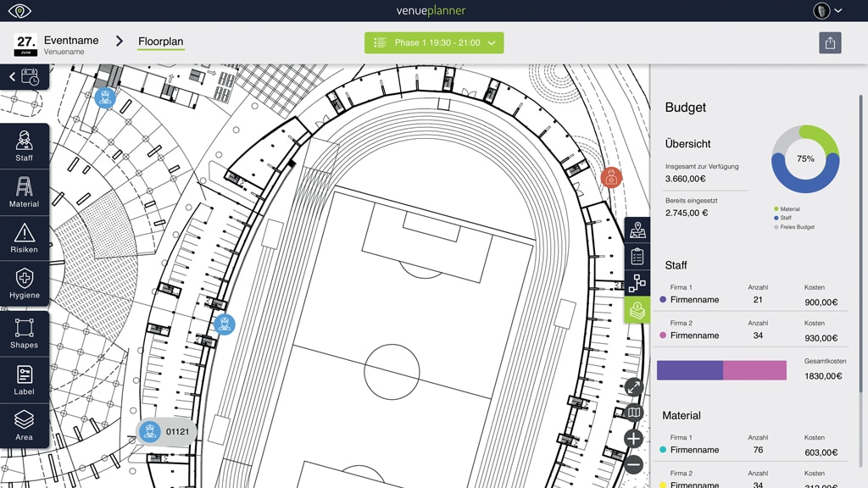Click the share export icon

[830, 43]
